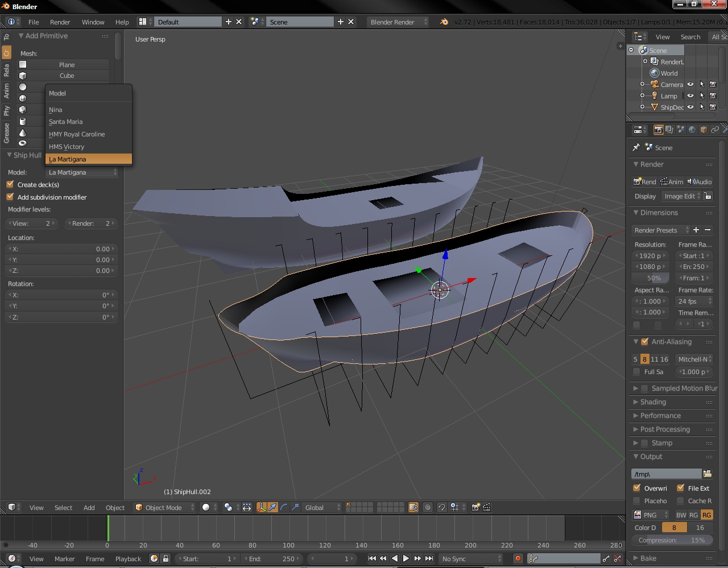Disable Add subdivision modifier checkbox

pyautogui.click(x=10, y=197)
